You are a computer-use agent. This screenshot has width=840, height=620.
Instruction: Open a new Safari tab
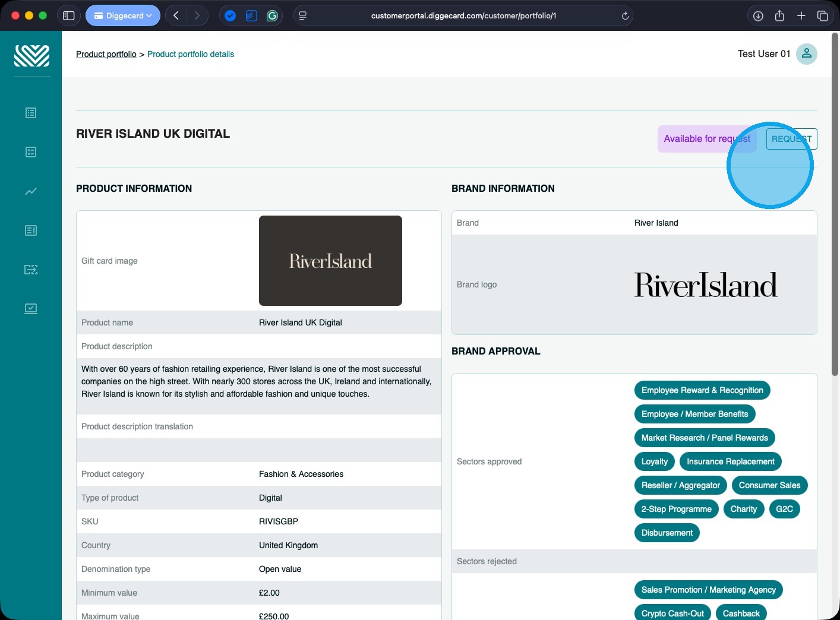[x=801, y=16]
